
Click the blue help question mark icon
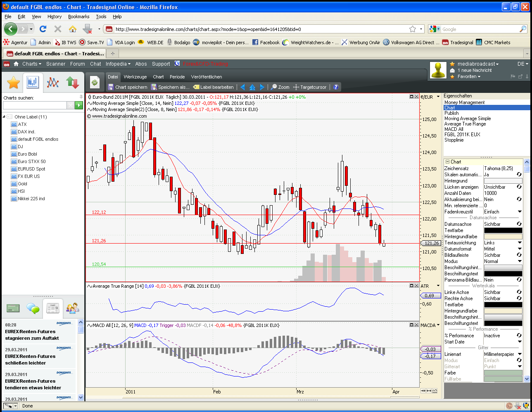tap(336, 87)
